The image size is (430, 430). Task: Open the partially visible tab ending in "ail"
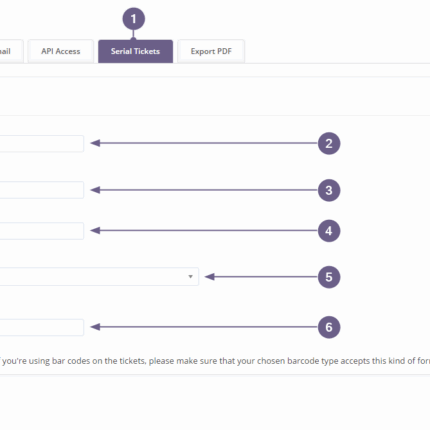(10, 51)
